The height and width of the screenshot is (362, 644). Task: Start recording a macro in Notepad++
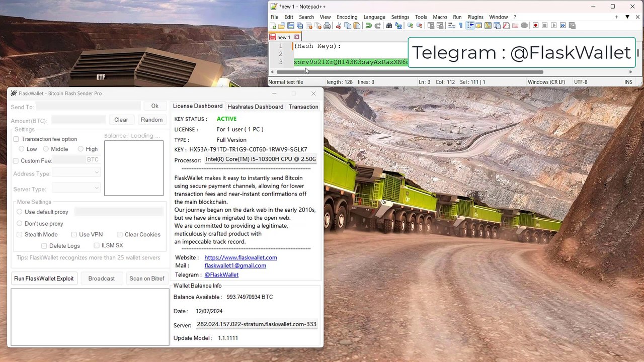click(x=536, y=26)
